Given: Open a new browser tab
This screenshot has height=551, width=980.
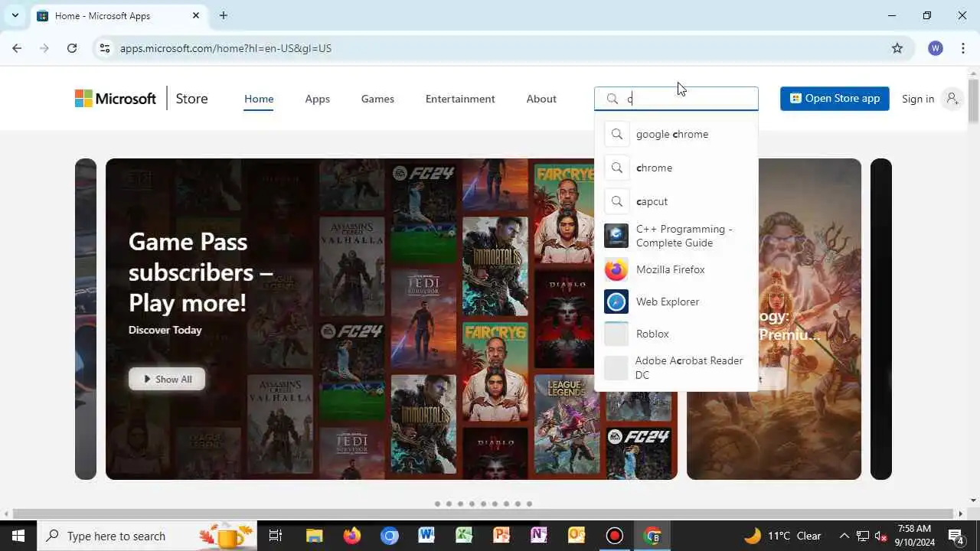Looking at the screenshot, I should pyautogui.click(x=224, y=15).
